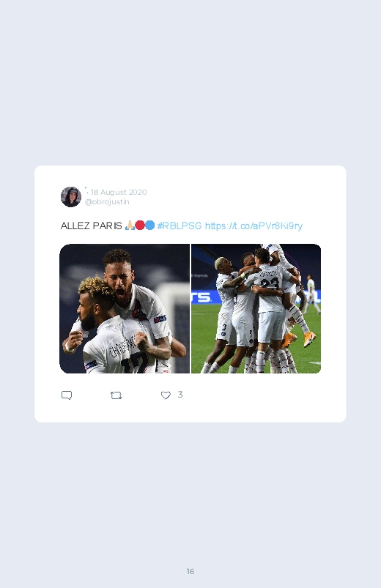Viewport: 381px width, 588px height.
Task: Click the reply speech bubble icon
Action: tap(67, 395)
